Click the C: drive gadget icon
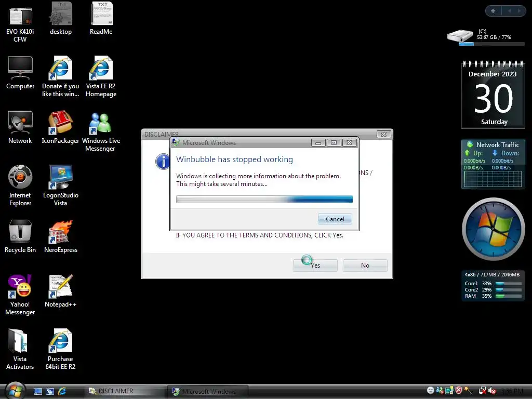Image resolution: width=532 pixels, height=399 pixels. [460, 36]
